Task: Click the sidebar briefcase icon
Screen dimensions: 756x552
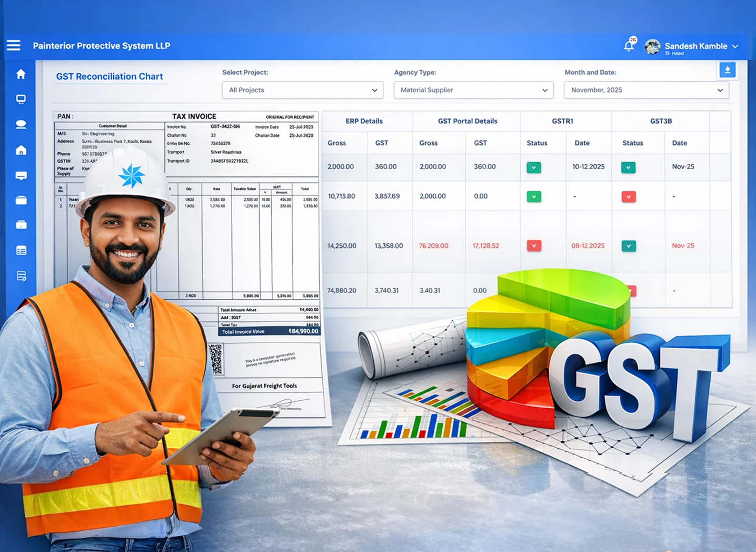Action: [x=21, y=200]
